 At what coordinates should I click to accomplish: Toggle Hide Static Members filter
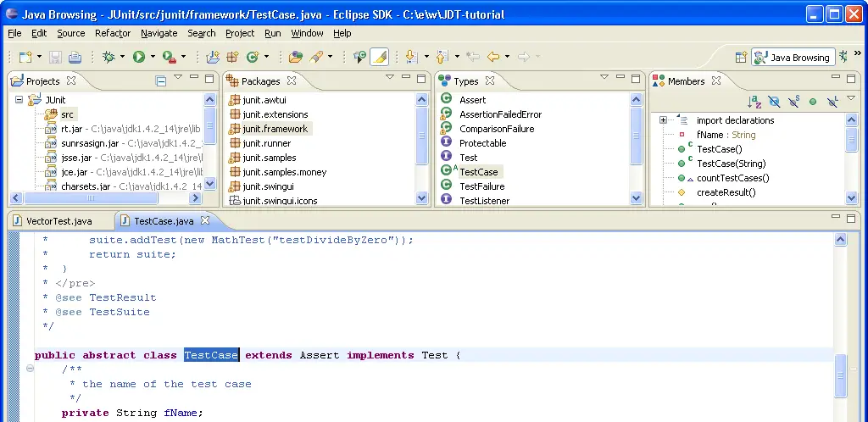click(793, 102)
